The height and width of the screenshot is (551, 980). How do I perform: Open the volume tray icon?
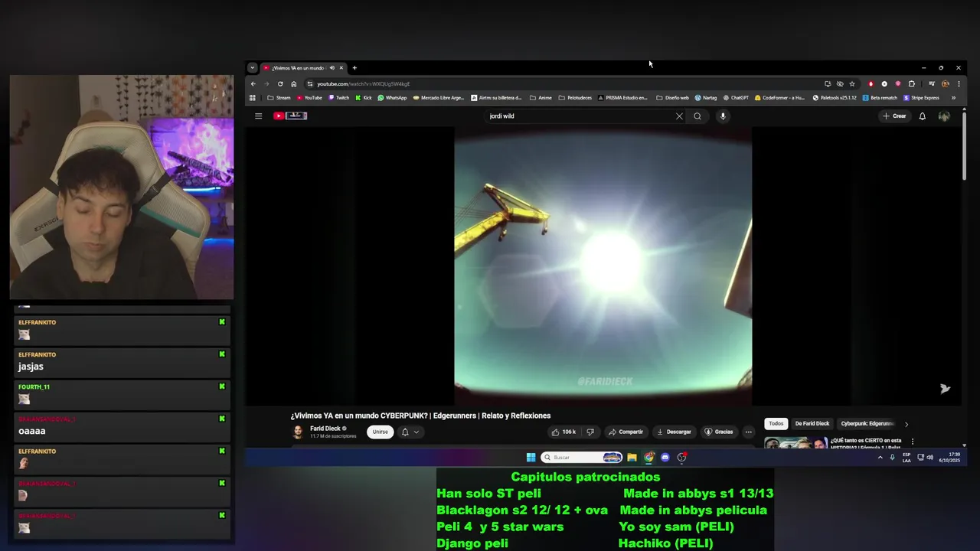[929, 458]
